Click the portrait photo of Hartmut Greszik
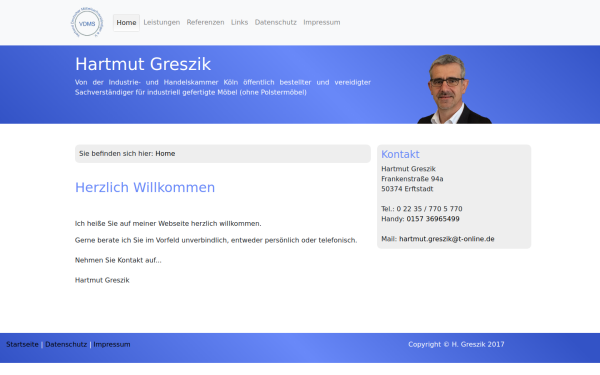This screenshot has height=375, width=600. (454, 89)
